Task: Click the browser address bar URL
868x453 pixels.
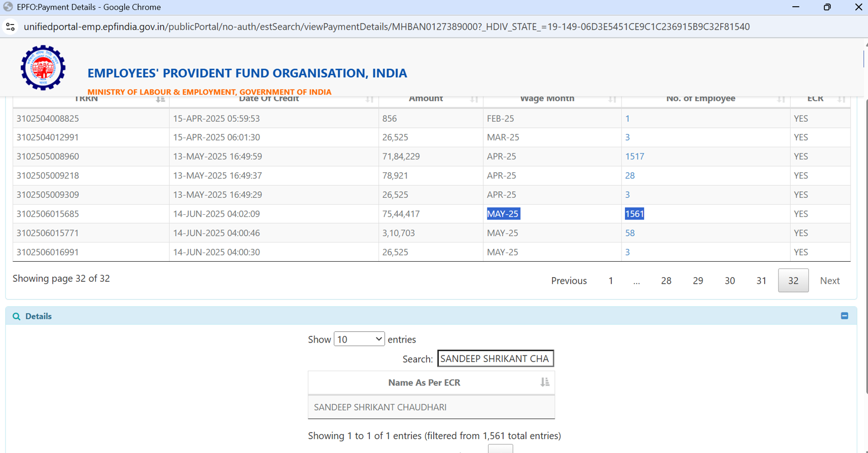Action: pos(386,27)
